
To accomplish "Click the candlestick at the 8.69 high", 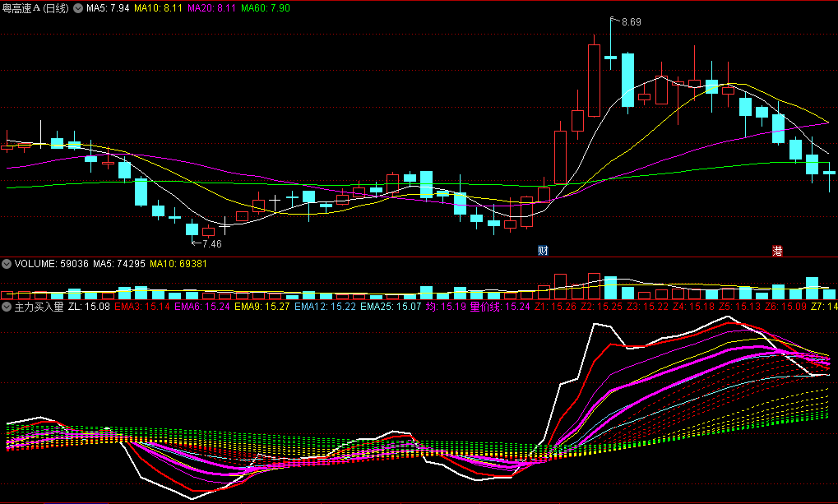I will pos(610,56).
